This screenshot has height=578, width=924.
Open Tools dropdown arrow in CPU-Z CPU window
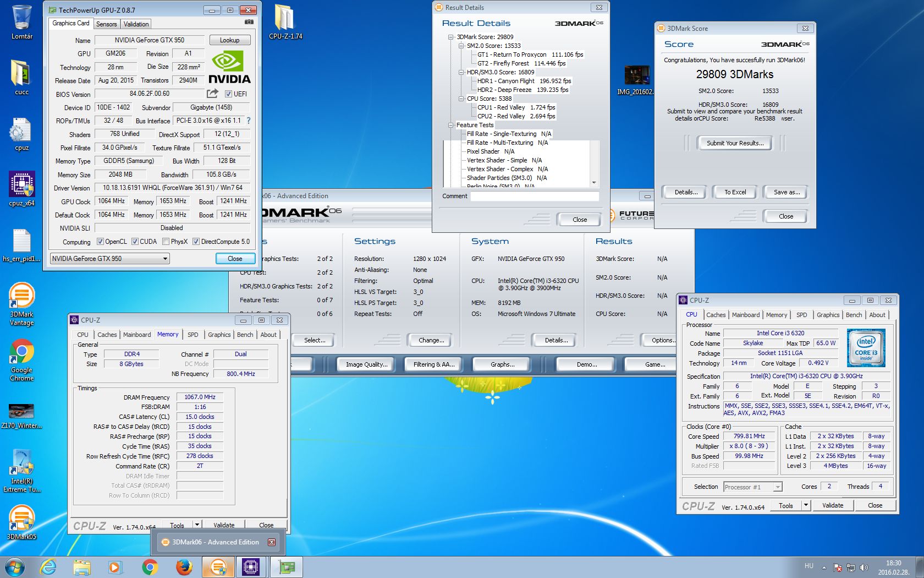point(806,505)
